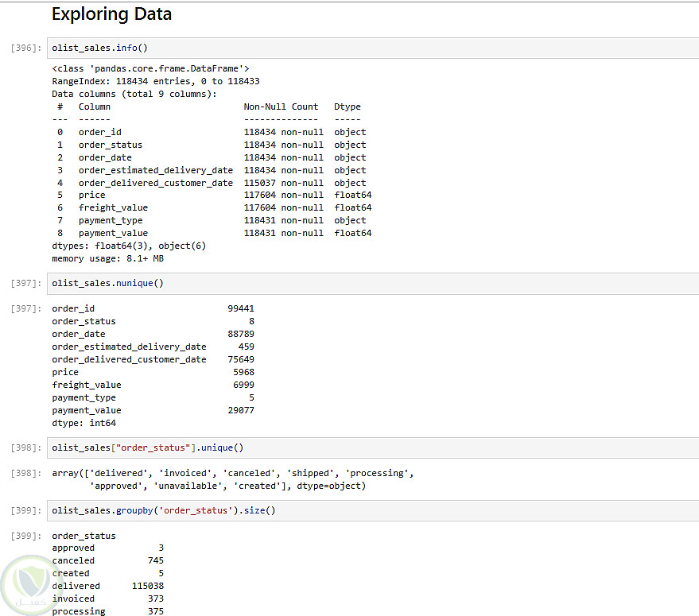This screenshot has height=616, width=699.
Task: Focus the order_status unique() code cell
Action: pos(374,447)
